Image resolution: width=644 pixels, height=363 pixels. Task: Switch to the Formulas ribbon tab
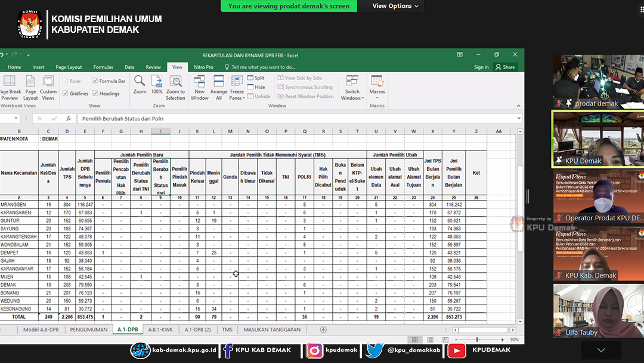point(103,67)
